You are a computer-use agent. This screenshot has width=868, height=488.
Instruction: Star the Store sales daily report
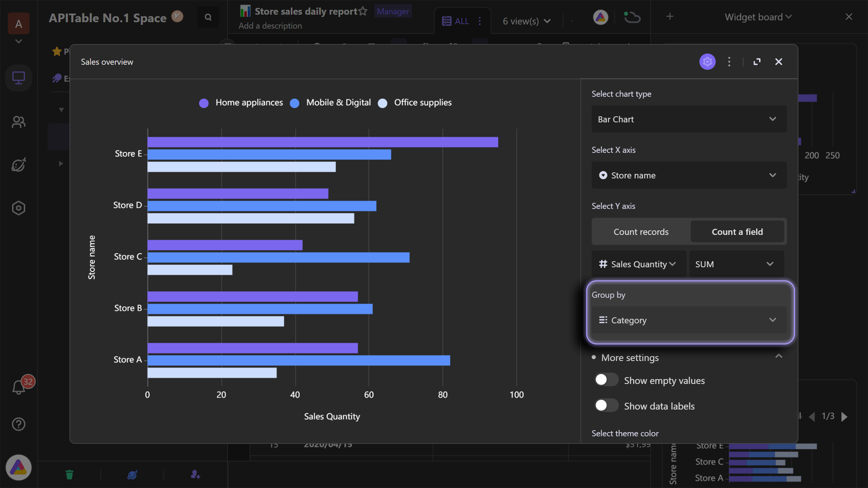[363, 11]
